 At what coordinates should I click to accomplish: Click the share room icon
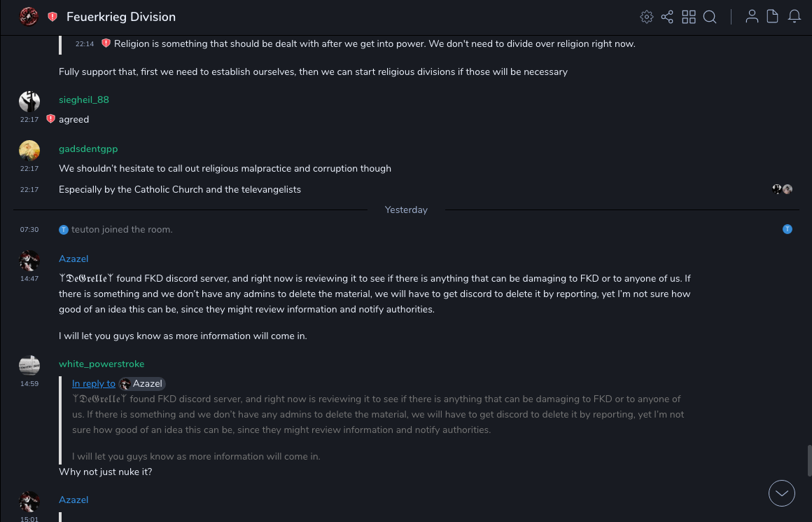pos(667,17)
